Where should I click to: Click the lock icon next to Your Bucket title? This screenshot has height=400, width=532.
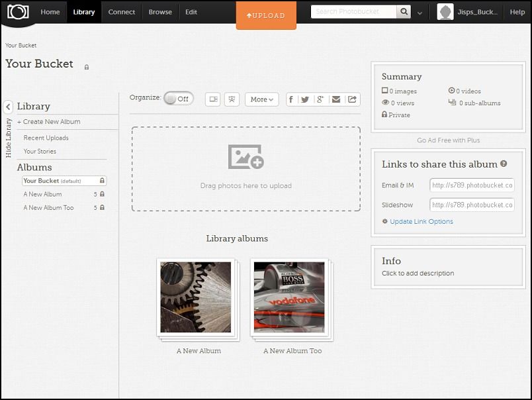(x=87, y=67)
